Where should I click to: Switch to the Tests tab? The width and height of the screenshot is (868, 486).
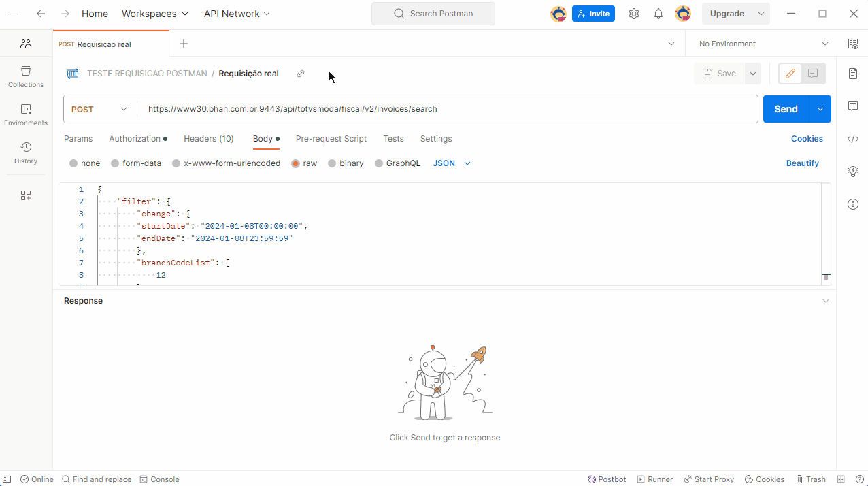coord(393,139)
